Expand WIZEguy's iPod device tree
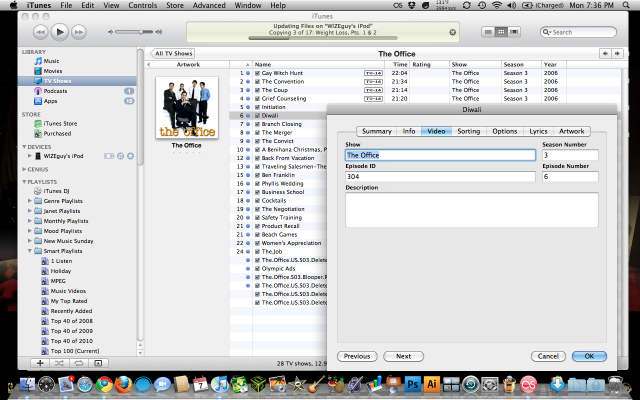Image resolution: width=640 pixels, height=400 pixels. tap(29, 156)
